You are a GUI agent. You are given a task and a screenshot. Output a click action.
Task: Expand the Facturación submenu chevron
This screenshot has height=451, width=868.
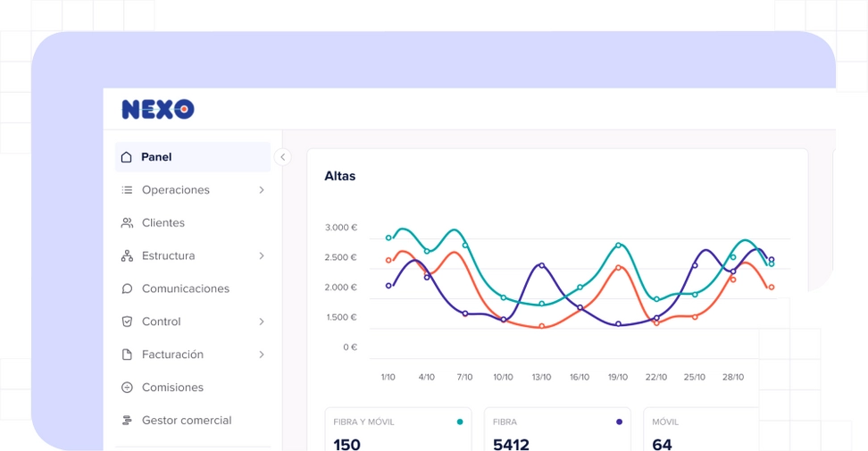[x=262, y=355]
